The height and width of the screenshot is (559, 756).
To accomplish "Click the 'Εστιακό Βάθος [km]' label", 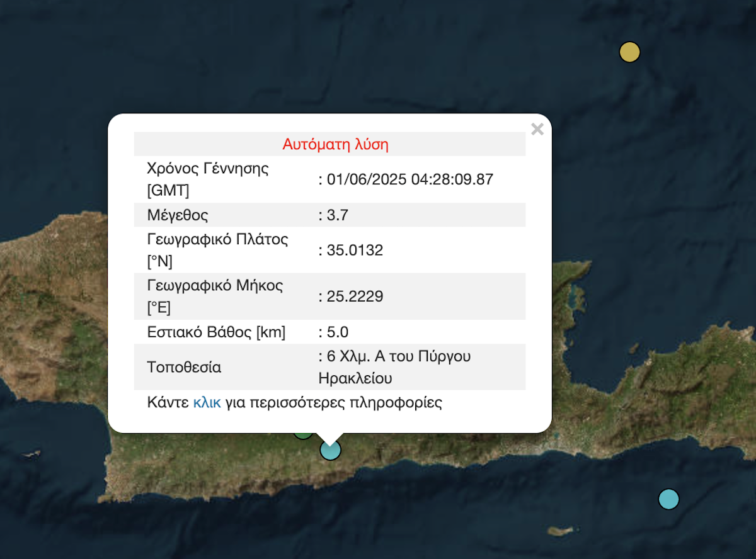I will [216, 332].
